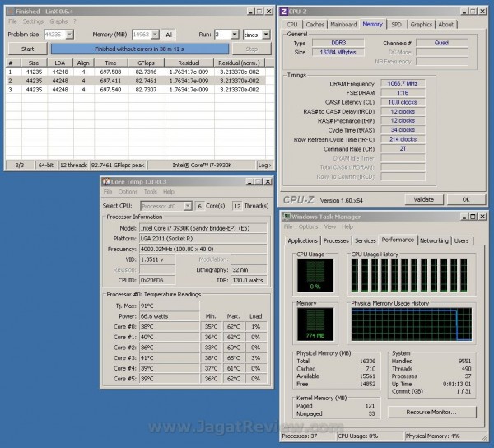Click the LinX title bar icon
Screen dimensions: 494x448
coord(11,11)
